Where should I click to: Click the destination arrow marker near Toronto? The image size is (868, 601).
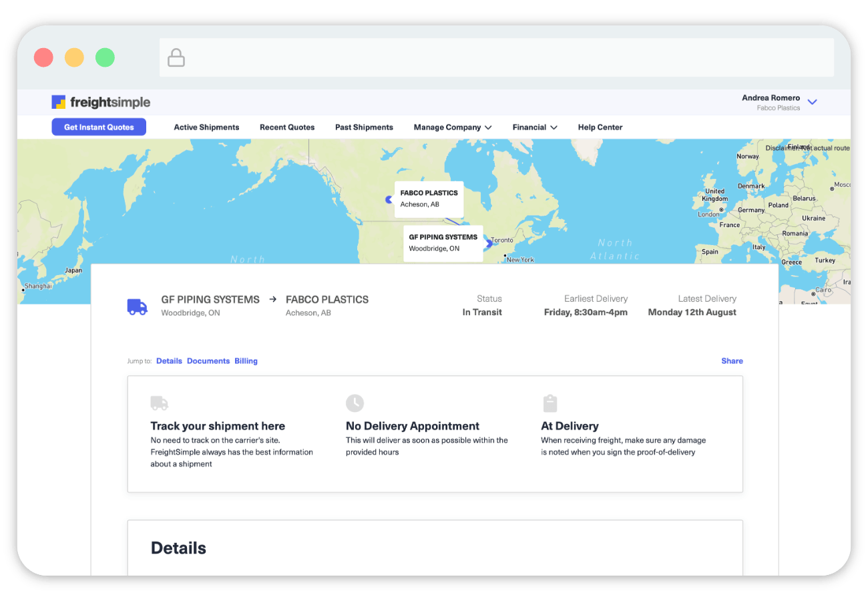tap(489, 244)
